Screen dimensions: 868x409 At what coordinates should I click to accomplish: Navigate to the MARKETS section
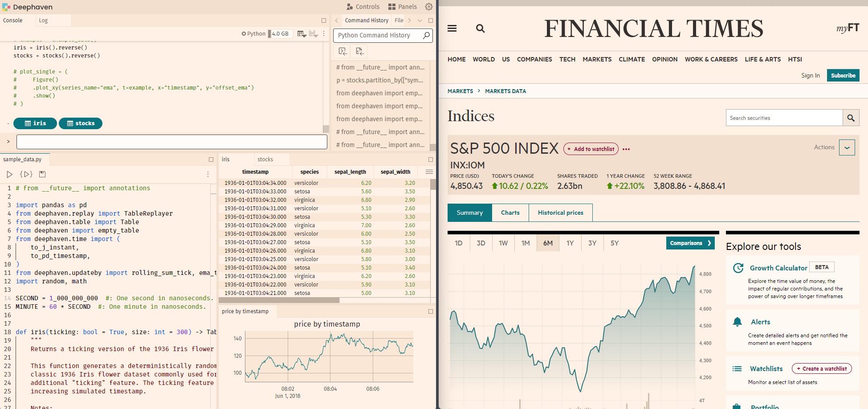coord(597,59)
